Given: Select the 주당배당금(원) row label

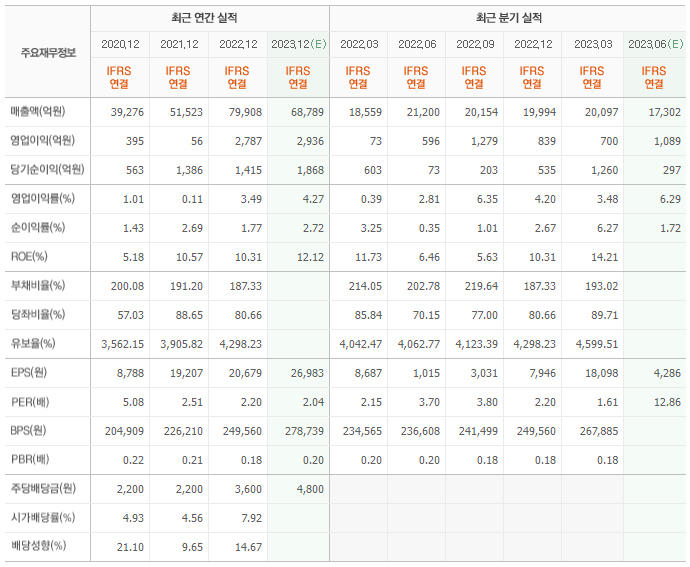Looking at the screenshot, I should click(43, 489).
